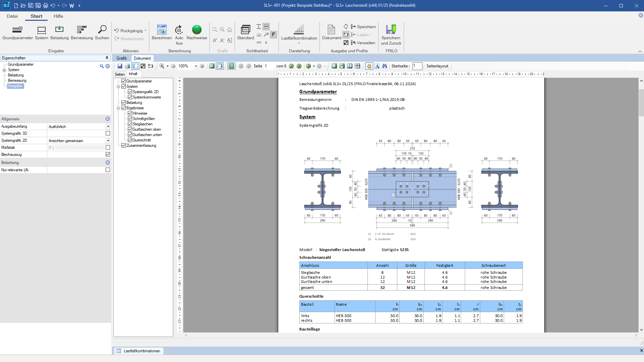Click the green Nachweise indicator
The width and height of the screenshot is (644, 362).
point(197,33)
